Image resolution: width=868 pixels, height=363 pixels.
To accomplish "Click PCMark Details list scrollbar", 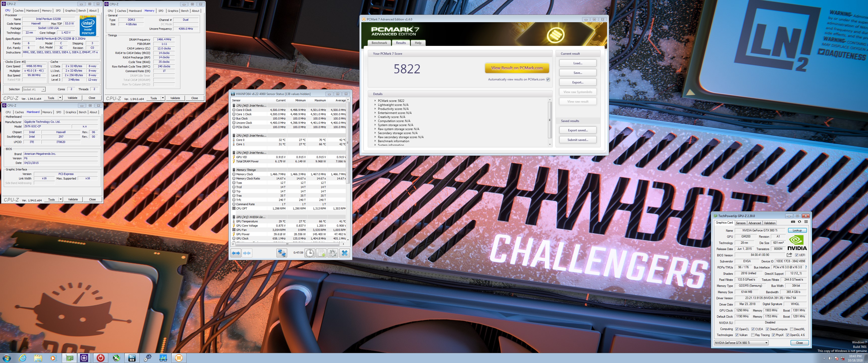I will (550, 122).
